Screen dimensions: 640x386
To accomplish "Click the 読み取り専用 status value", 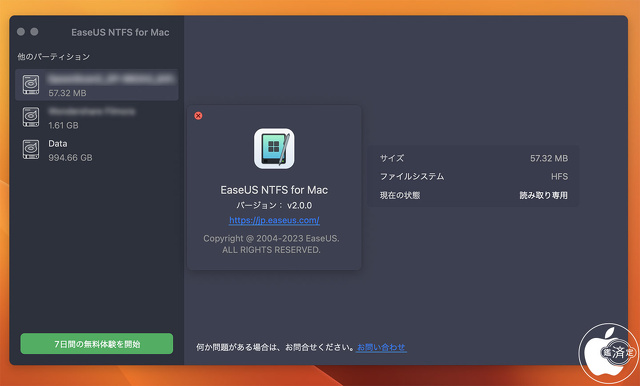I will tap(544, 195).
